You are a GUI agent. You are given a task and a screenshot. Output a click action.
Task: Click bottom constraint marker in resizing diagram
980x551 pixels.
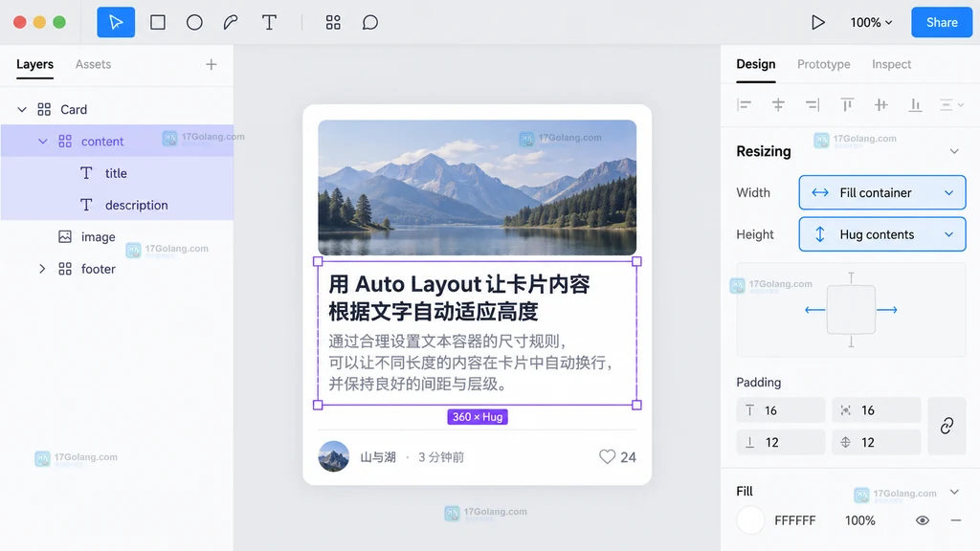pos(851,342)
